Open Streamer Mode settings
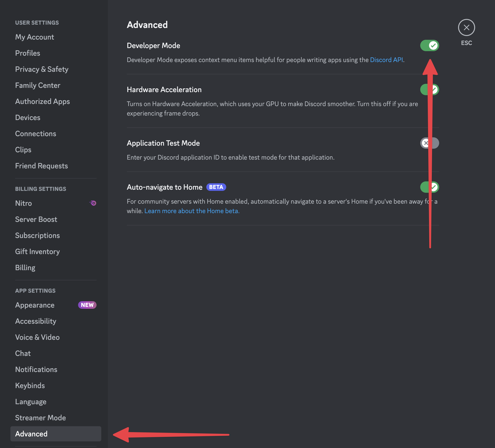The image size is (495, 448). (x=40, y=417)
